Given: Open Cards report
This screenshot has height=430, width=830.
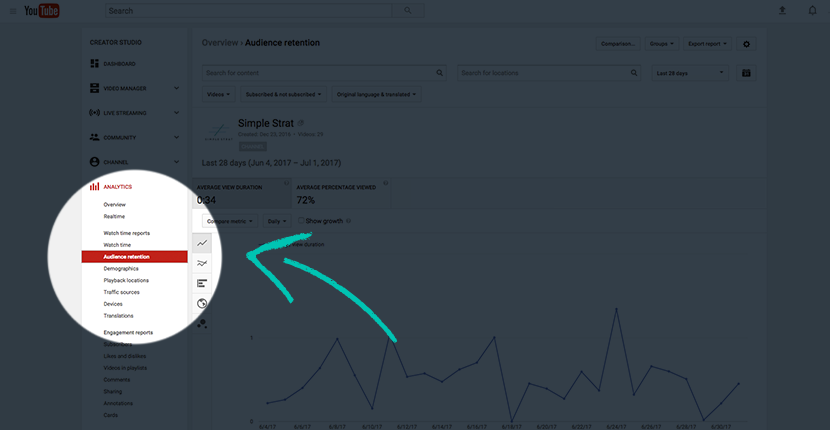Looking at the screenshot, I should (110, 415).
